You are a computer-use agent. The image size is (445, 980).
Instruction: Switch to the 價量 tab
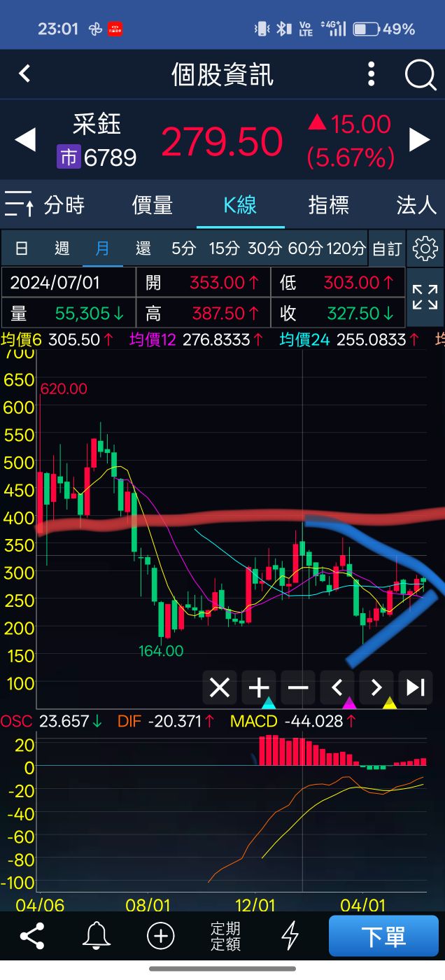coord(152,205)
